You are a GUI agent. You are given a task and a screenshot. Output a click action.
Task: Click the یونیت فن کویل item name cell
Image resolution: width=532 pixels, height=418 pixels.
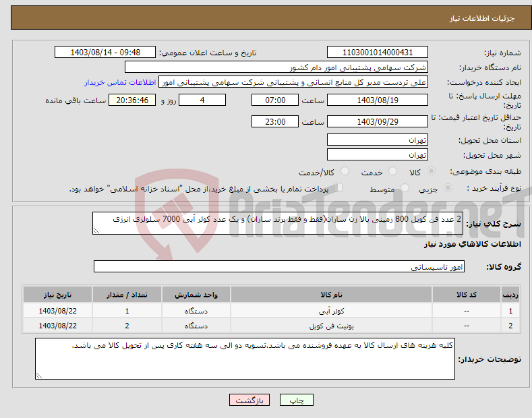[x=332, y=326]
